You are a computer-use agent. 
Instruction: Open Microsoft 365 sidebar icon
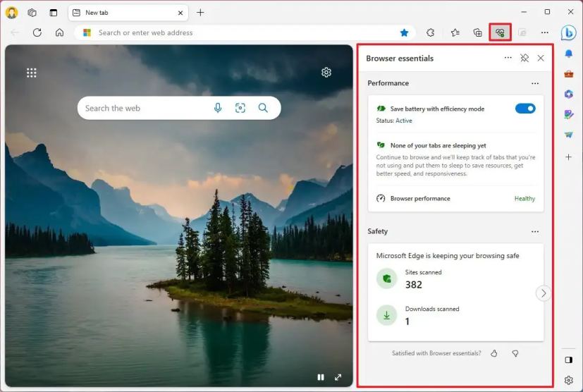pos(568,94)
